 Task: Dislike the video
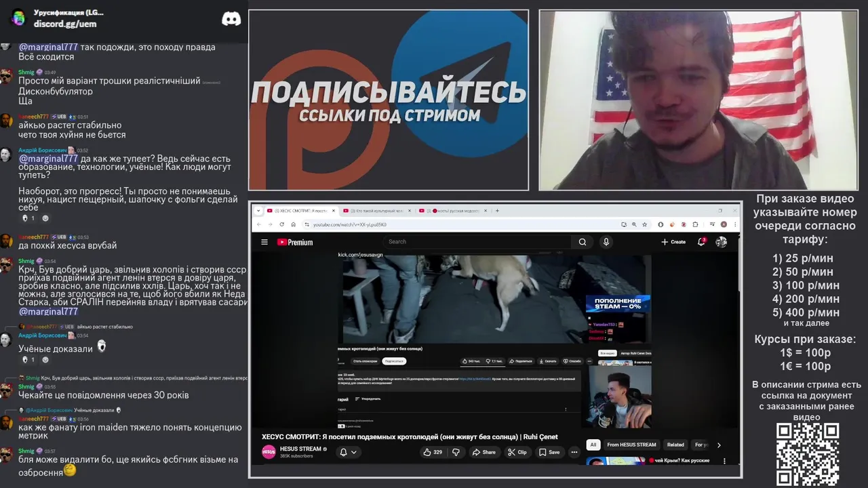(456, 452)
